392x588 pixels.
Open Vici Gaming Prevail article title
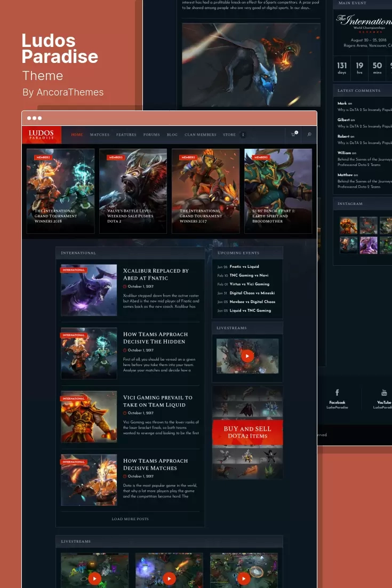coord(157,401)
